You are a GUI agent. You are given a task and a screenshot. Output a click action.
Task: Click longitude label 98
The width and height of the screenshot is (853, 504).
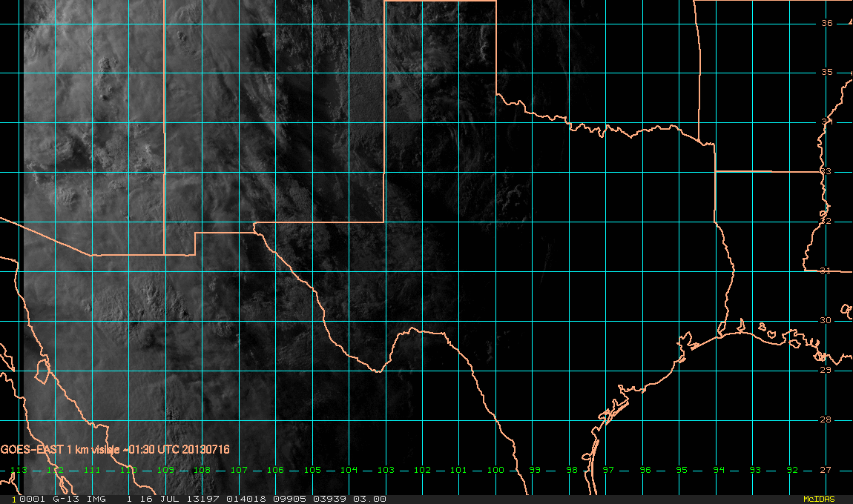coord(572,470)
